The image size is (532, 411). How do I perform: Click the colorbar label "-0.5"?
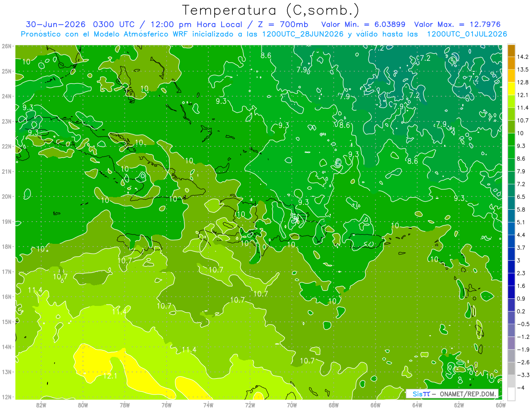tap(523, 324)
